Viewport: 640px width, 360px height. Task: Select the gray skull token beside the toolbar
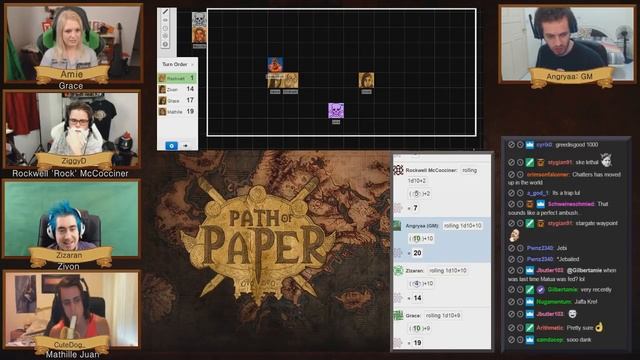point(199,20)
